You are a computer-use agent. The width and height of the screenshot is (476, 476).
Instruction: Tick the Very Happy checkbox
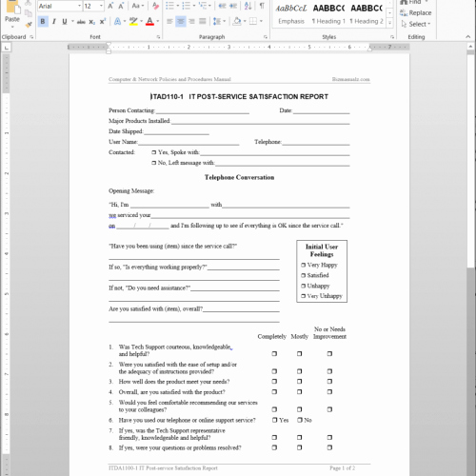point(304,265)
